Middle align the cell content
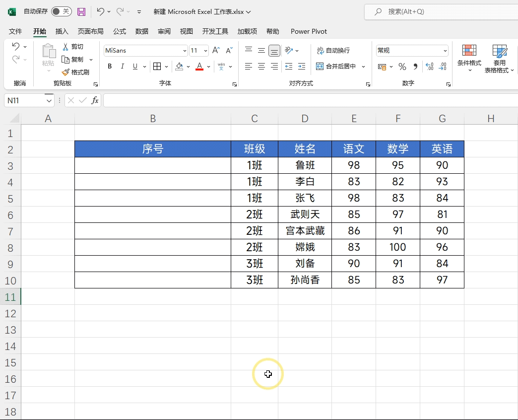Screen dimensions: 518x420 (x=261, y=50)
